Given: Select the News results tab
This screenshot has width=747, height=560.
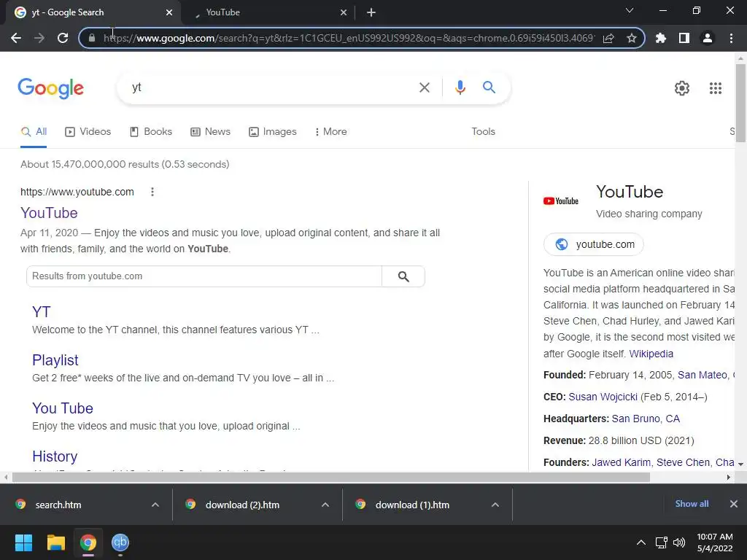Looking at the screenshot, I should pos(210,132).
